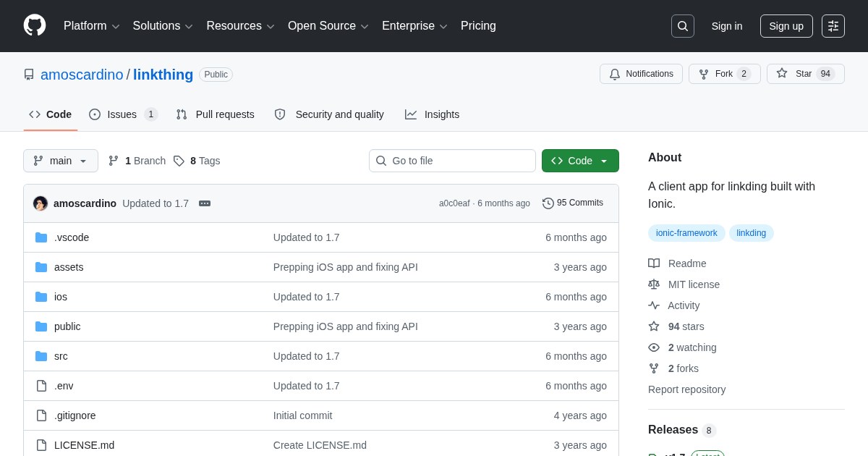
Task: Open the main branch selector dropdown
Action: [x=61, y=161]
